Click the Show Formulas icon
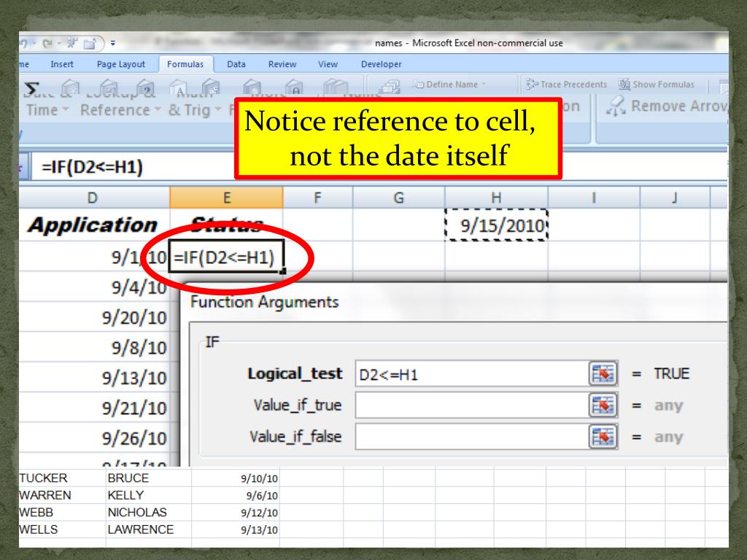The width and height of the screenshot is (747, 560). coord(624,85)
